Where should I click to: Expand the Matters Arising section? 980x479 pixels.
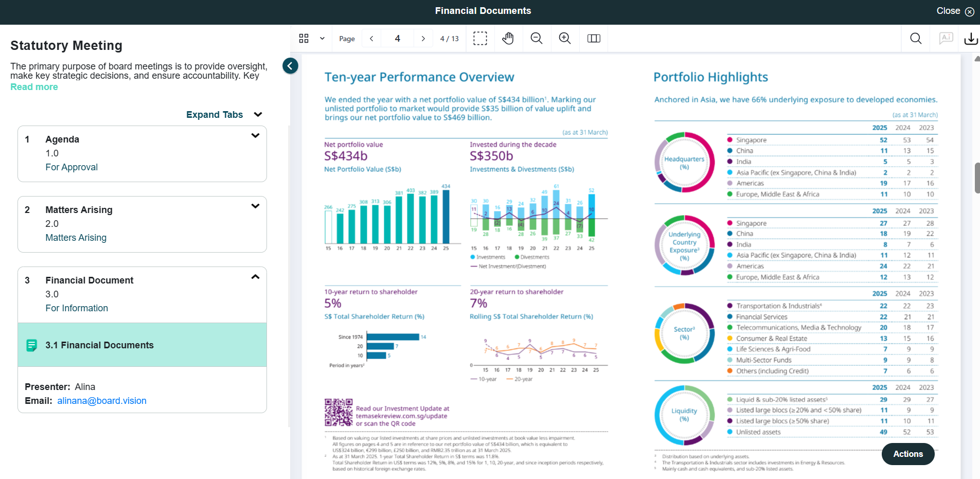[255, 206]
